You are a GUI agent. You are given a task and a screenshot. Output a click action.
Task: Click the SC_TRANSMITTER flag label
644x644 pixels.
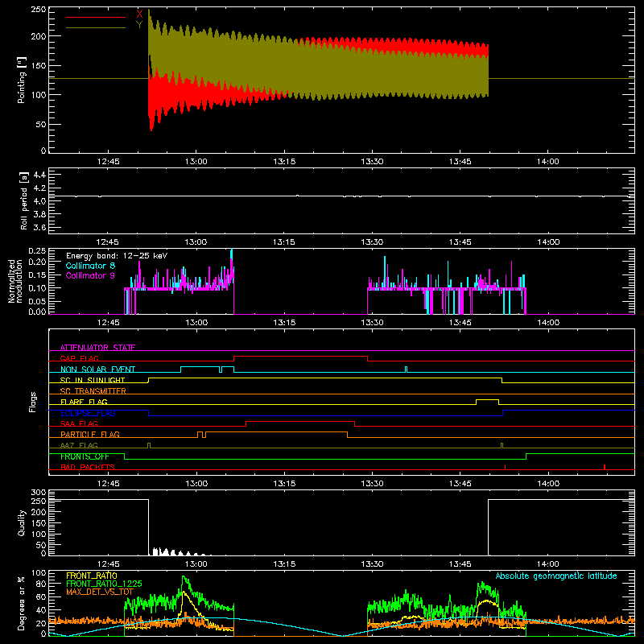[93, 391]
